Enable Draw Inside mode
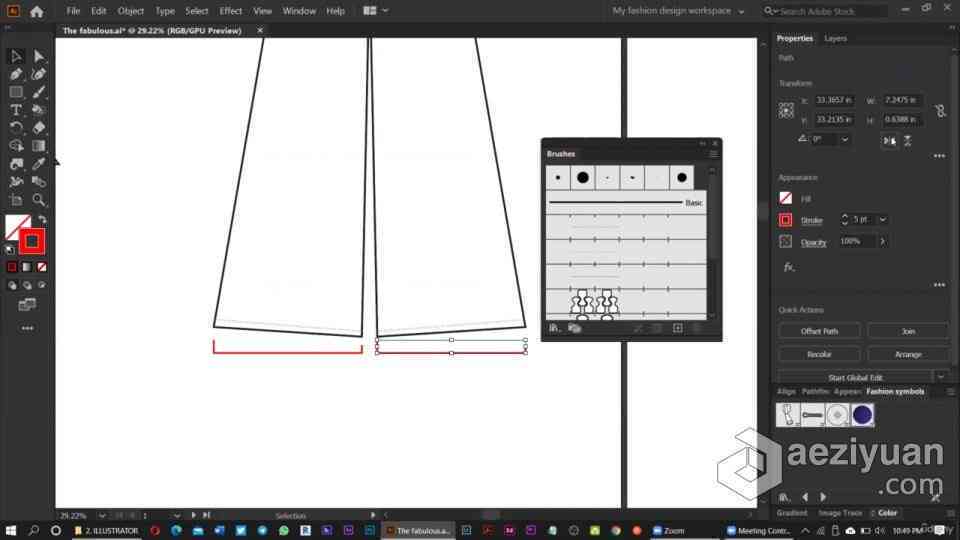 click(x=42, y=285)
